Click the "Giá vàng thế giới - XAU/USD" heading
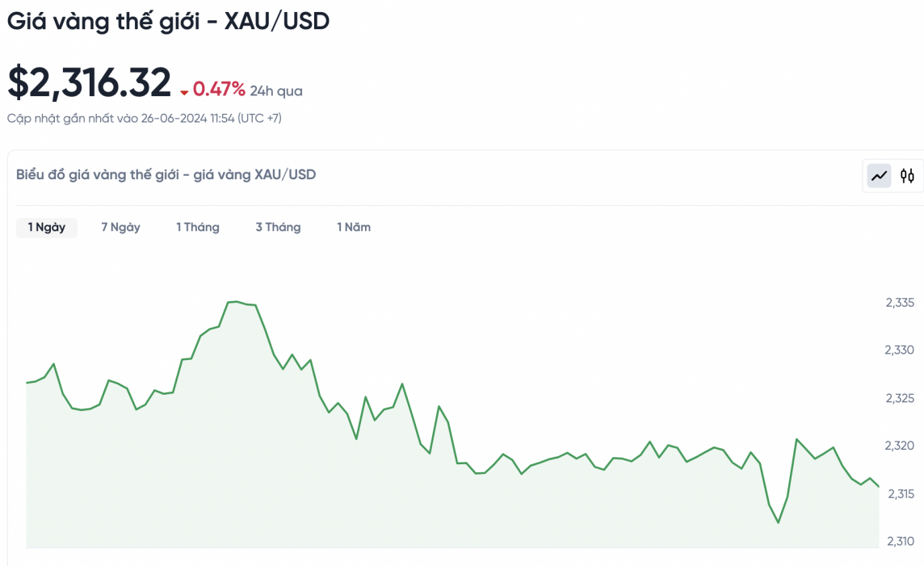The image size is (924, 566). (x=168, y=21)
